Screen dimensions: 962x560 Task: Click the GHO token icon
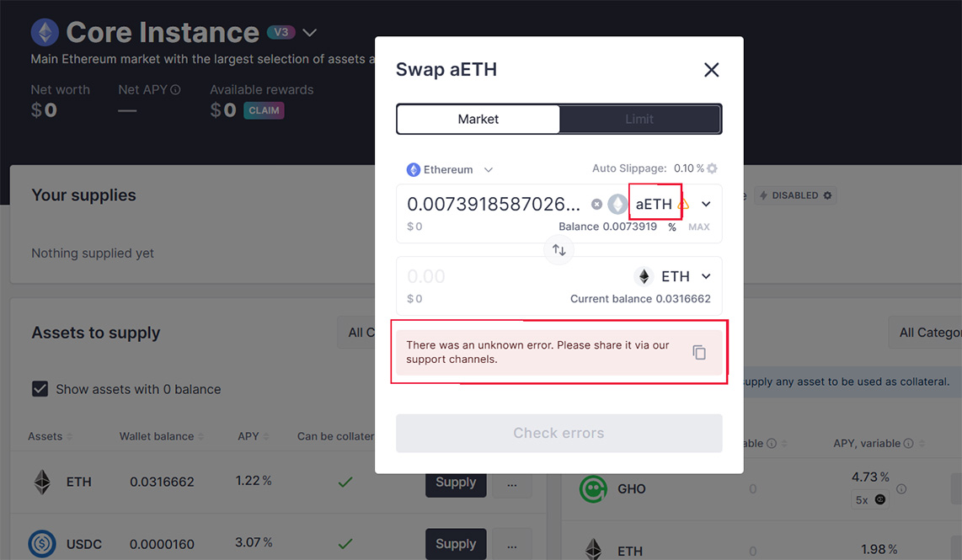click(593, 488)
